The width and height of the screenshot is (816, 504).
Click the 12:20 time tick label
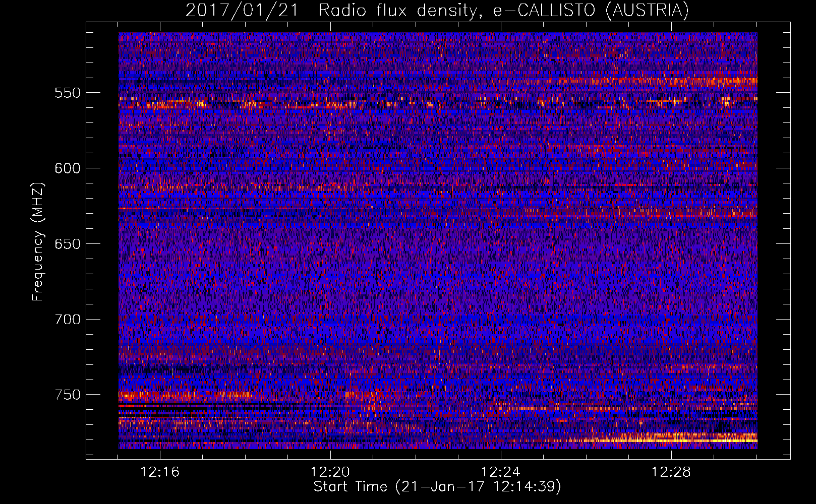click(x=330, y=472)
